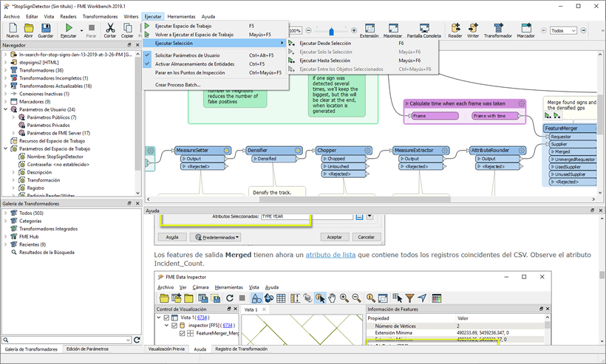Adjust the canvas zoom slider handle
The width and height of the screenshot is (606, 364).
331,31
